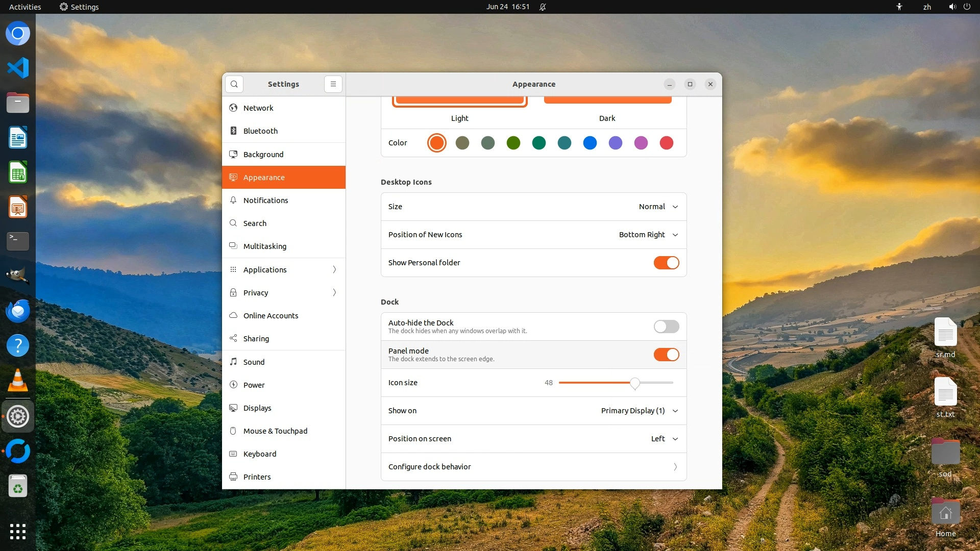This screenshot has height=551, width=980.
Task: Open the Displays settings page
Action: coord(257,408)
